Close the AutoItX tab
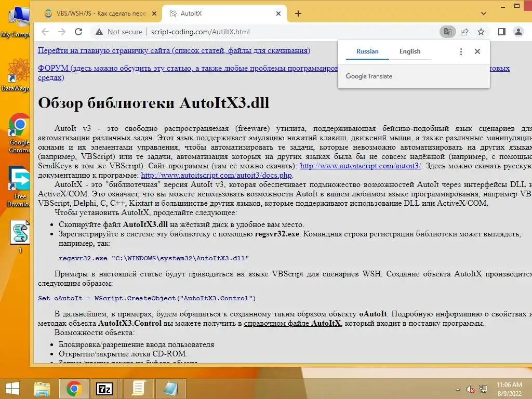The width and height of the screenshot is (532, 399). [278, 14]
